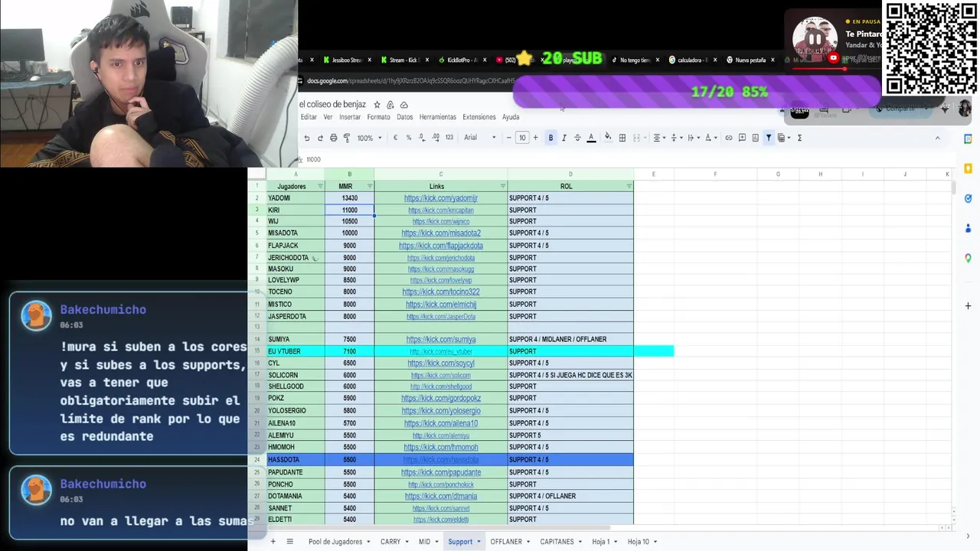Toggle bold formatting

[x=550, y=138]
